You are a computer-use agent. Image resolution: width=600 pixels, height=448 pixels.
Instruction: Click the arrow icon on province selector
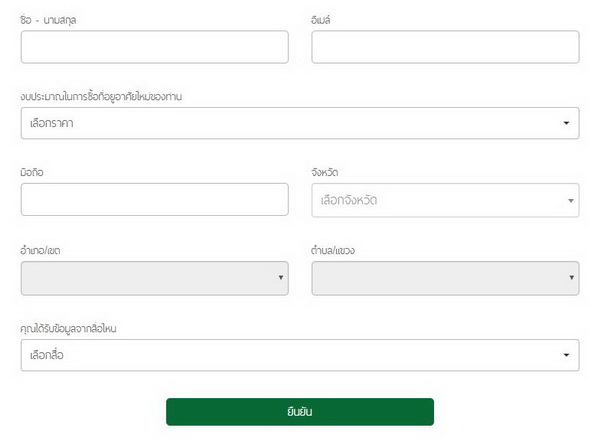coord(571,200)
